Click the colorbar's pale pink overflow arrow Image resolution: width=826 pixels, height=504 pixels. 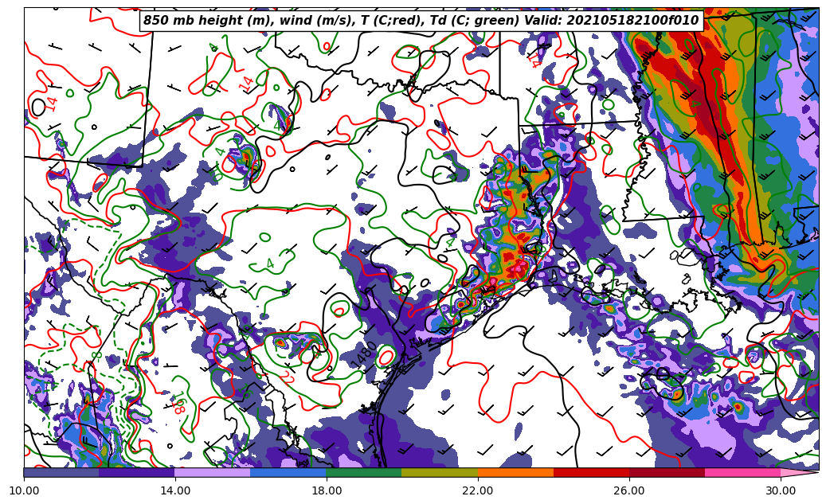point(798,472)
